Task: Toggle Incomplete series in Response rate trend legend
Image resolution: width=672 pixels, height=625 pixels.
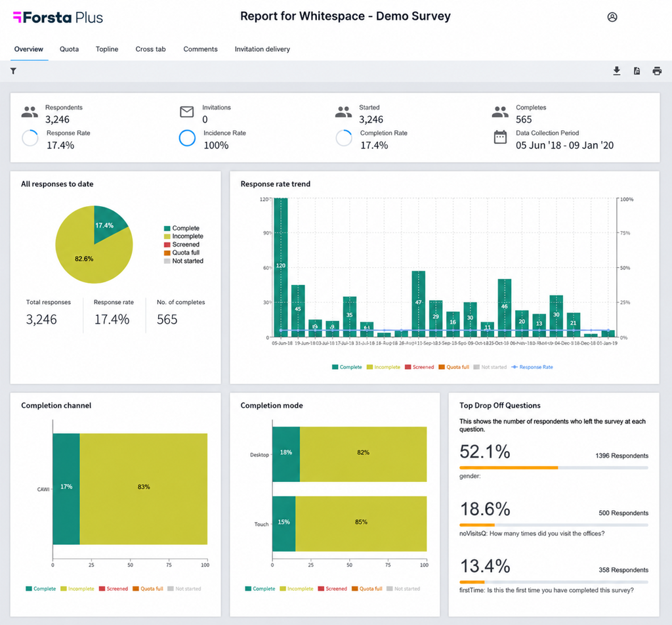Action: (x=383, y=367)
